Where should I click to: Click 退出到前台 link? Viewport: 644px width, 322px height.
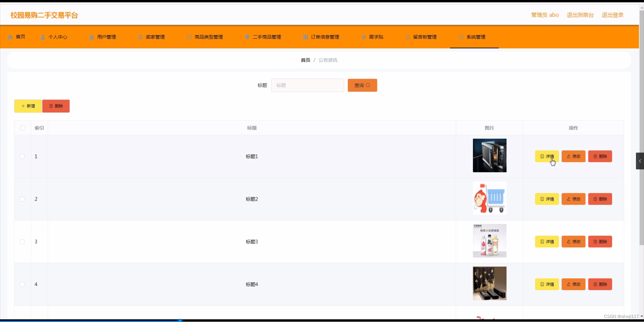pos(580,15)
